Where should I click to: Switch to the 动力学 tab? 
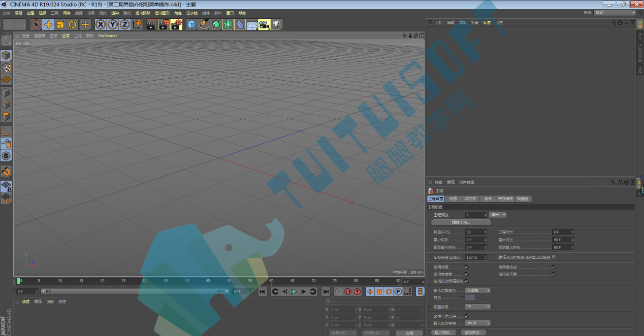pyautogui.click(x=470, y=199)
